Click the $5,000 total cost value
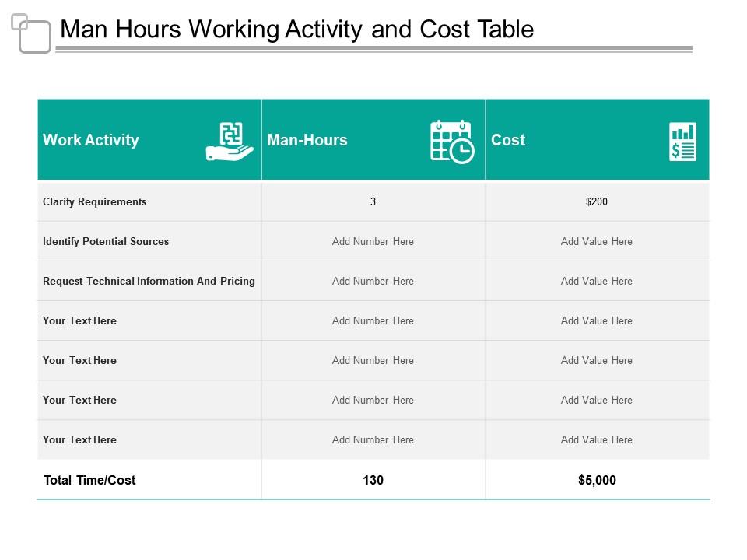Image resolution: width=747 pixels, height=560 pixels. [597, 480]
